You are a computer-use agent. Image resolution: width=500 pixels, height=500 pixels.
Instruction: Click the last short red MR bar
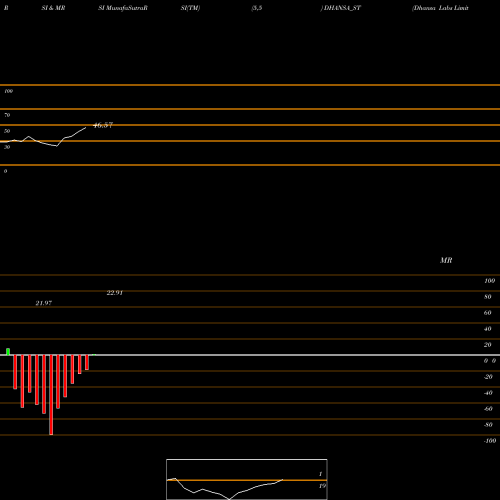(87, 362)
